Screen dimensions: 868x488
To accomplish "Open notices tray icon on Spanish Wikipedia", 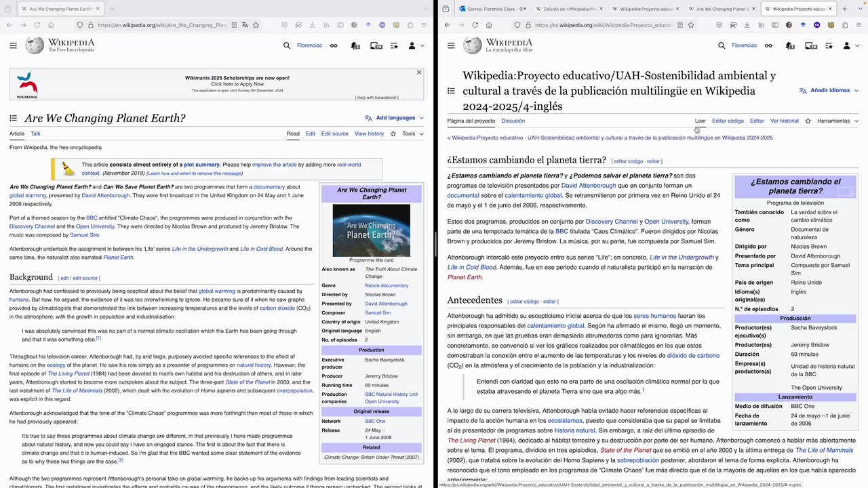I will (x=810, y=45).
